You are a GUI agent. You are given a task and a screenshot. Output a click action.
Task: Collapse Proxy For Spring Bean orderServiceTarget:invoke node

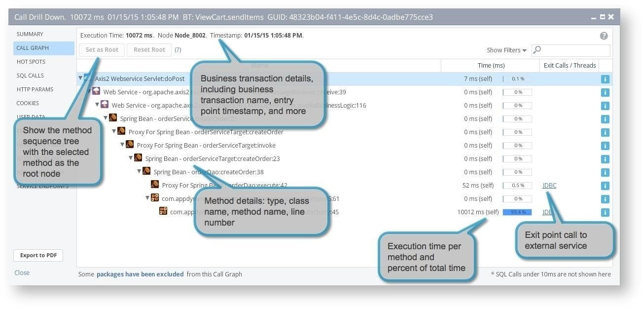pyautogui.click(x=122, y=145)
